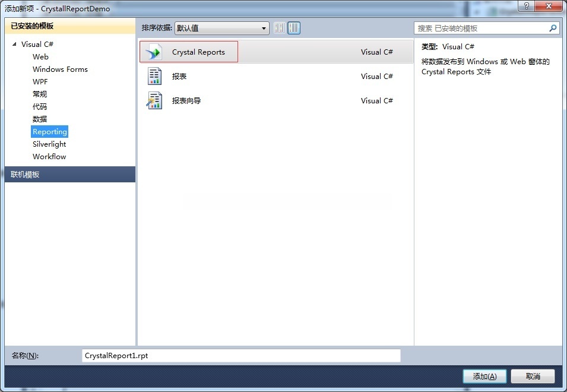Click Visual C# label in Crystal Reports row
The width and height of the screenshot is (567, 392).
377,52
